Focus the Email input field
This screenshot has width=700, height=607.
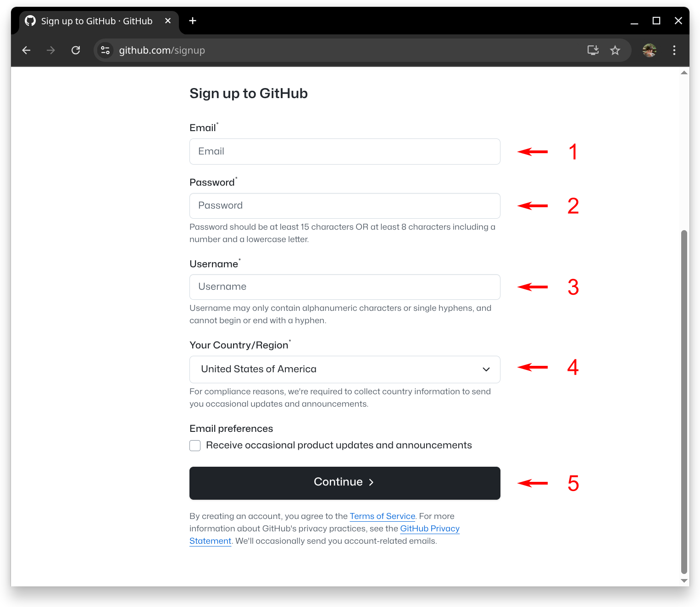345,152
